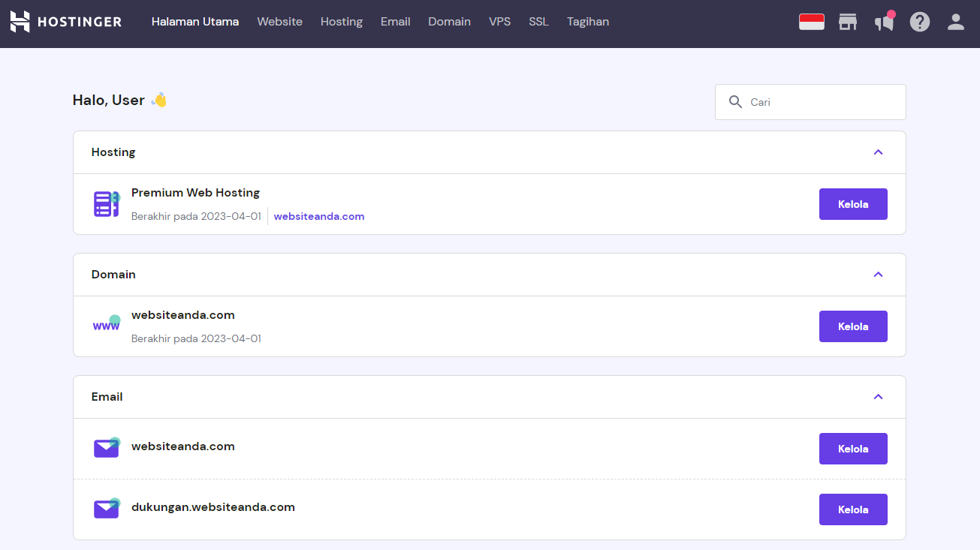Open the SSL menu
Viewport: 980px width, 550px height.
tap(538, 22)
